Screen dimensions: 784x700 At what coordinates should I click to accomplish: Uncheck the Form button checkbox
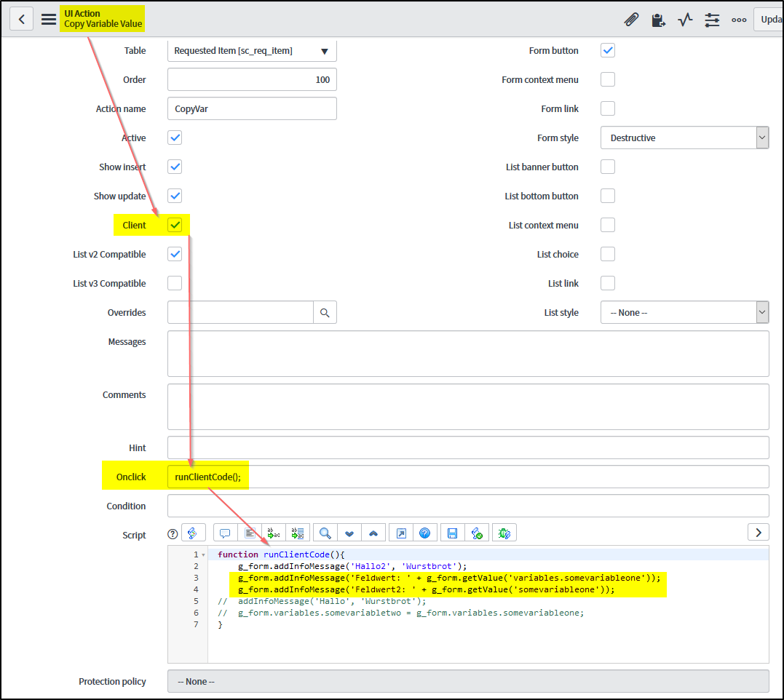click(608, 50)
